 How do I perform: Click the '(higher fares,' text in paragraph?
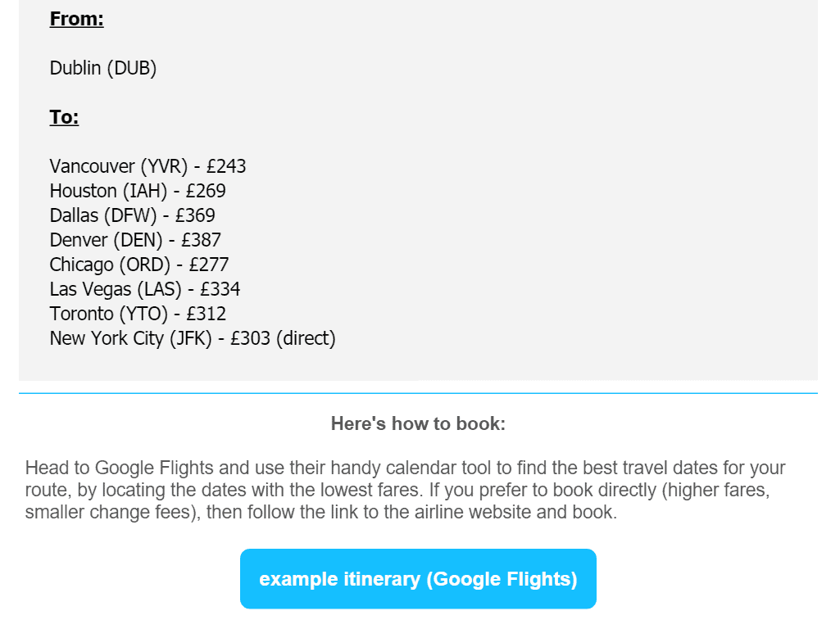click(715, 490)
